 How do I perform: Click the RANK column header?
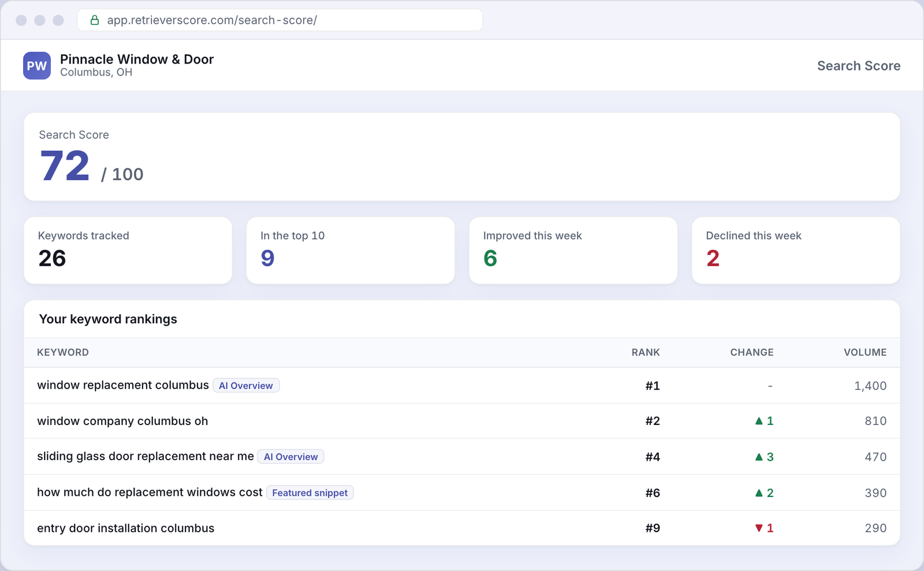click(646, 353)
